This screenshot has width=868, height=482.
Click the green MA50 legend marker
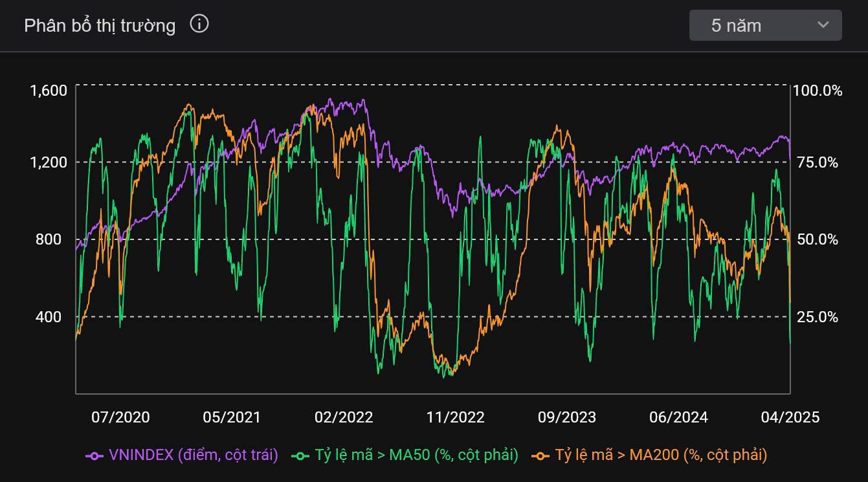click(300, 455)
